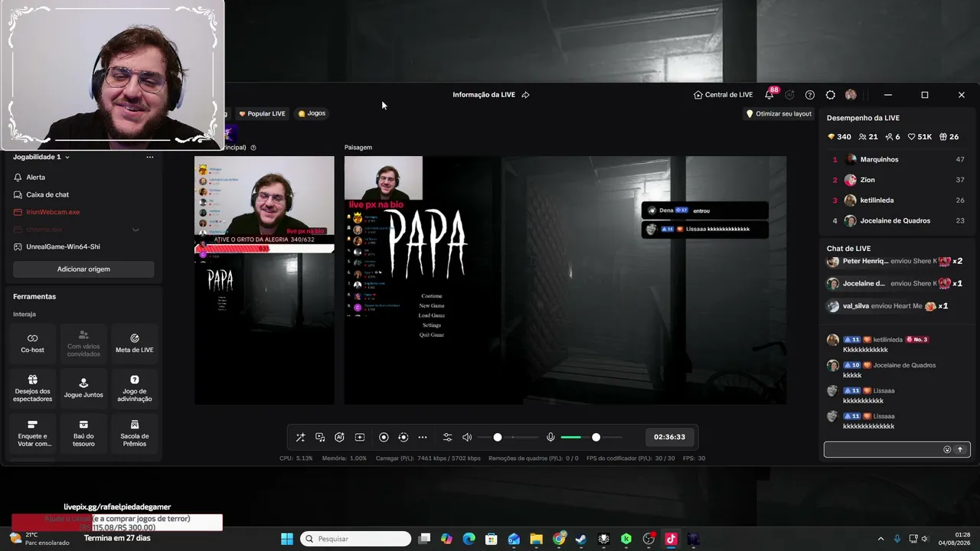Open Com vários convidados tool
Screen dimensions: 980x551
pos(83,343)
